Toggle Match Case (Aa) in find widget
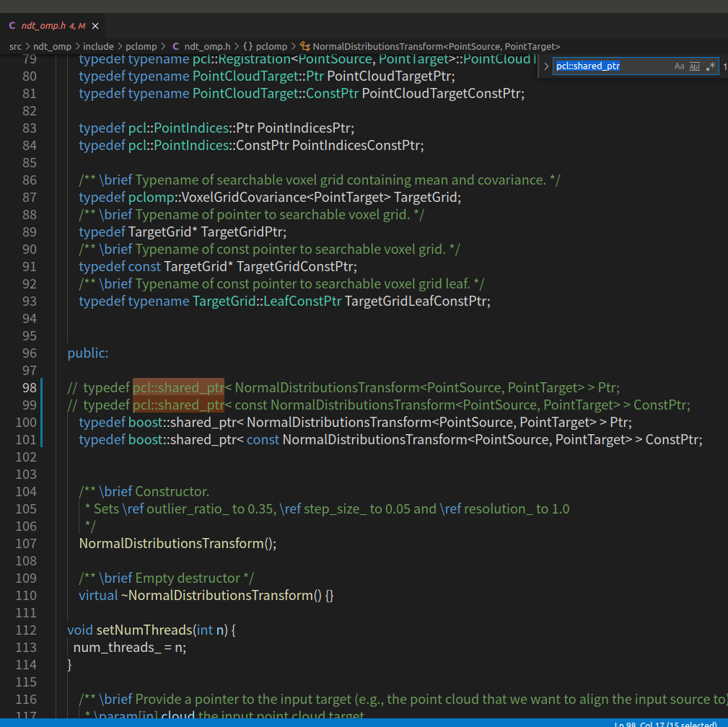This screenshot has width=728, height=727. (679, 66)
